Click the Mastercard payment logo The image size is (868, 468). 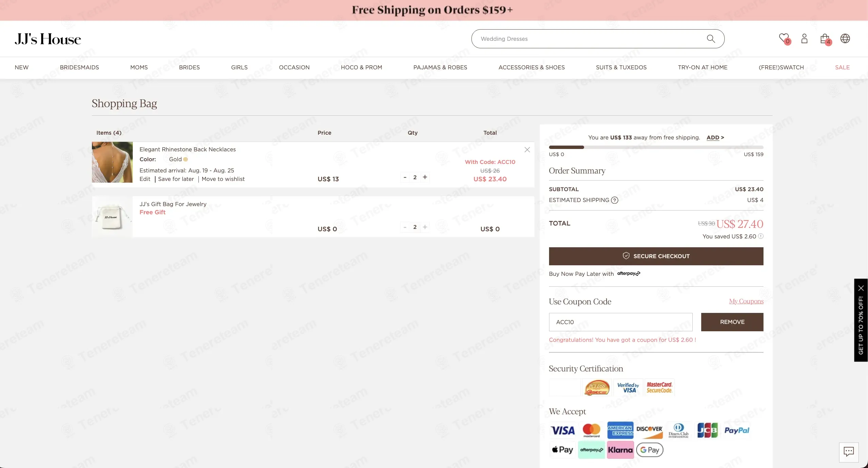pyautogui.click(x=592, y=430)
